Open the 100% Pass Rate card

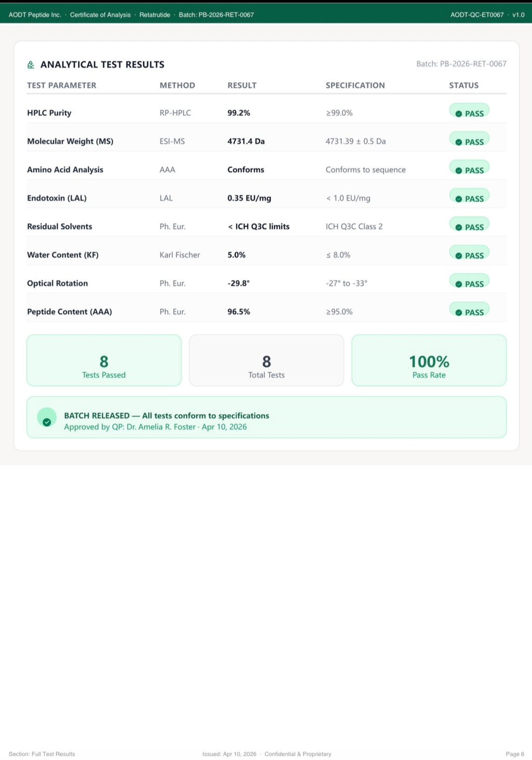(x=429, y=361)
